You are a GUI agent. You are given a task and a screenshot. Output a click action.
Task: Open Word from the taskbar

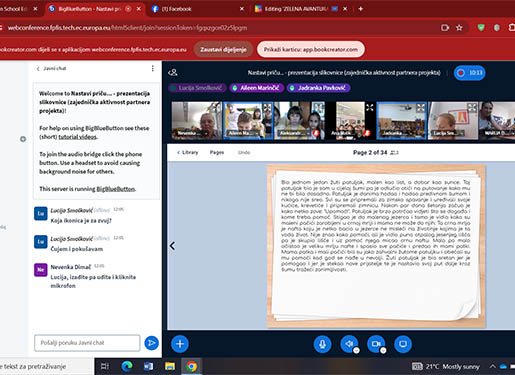pos(148,366)
